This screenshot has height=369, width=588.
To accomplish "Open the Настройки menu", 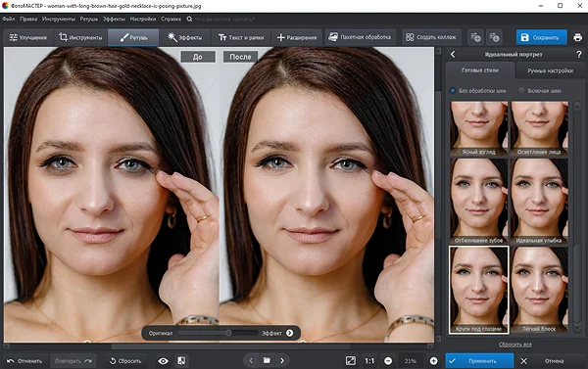I will [x=143, y=19].
